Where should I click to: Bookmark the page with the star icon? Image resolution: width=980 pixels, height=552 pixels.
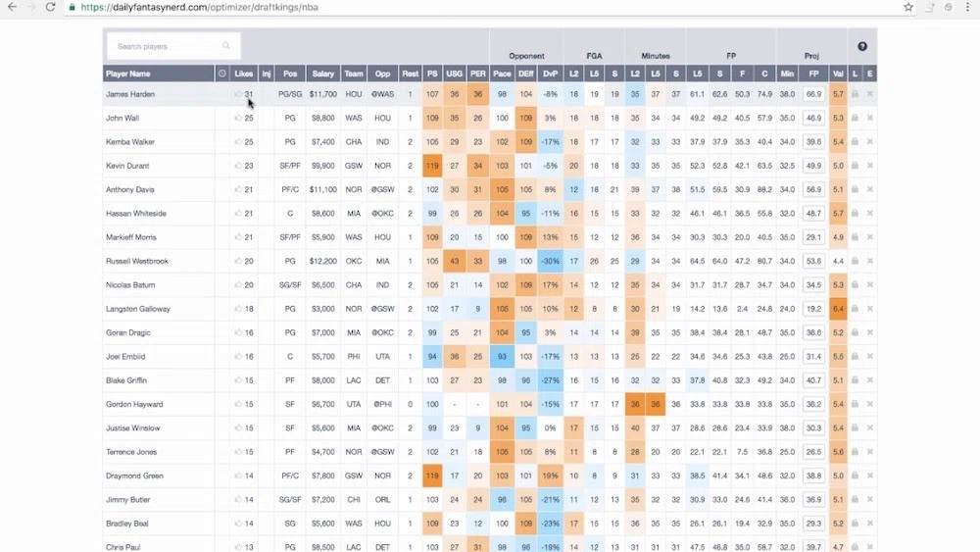pos(908,7)
